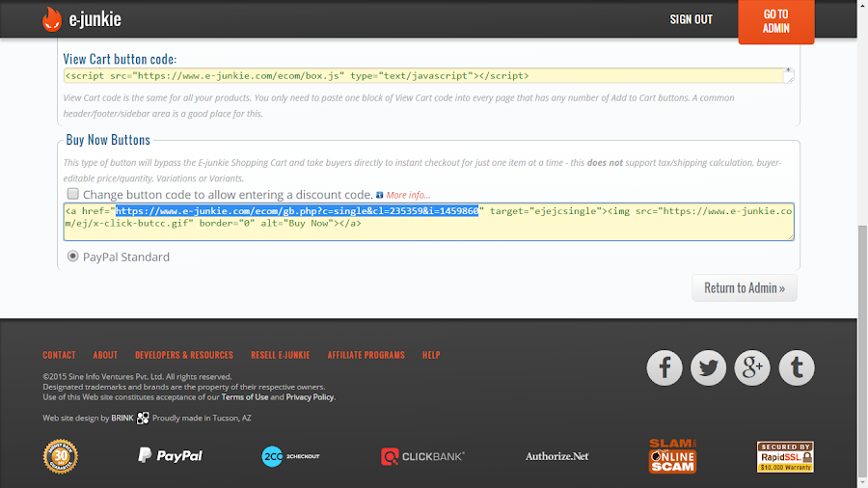Click the scrollbar down arrow
This screenshot has height=488, width=868.
coord(862,483)
